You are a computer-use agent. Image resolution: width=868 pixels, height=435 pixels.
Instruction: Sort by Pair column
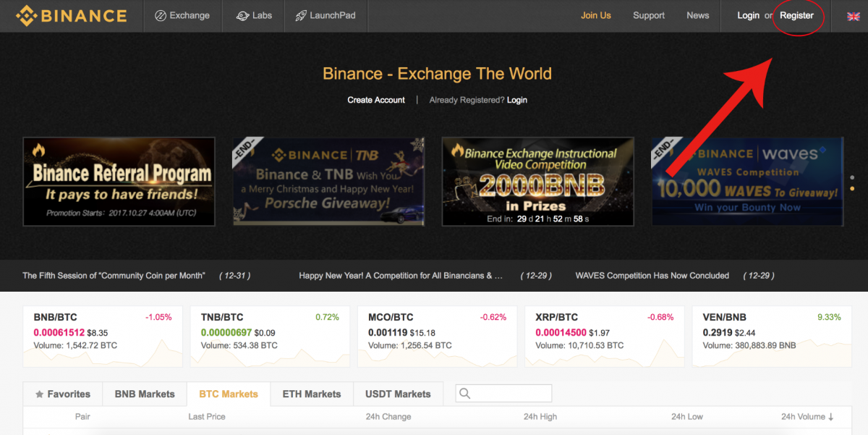(82, 417)
